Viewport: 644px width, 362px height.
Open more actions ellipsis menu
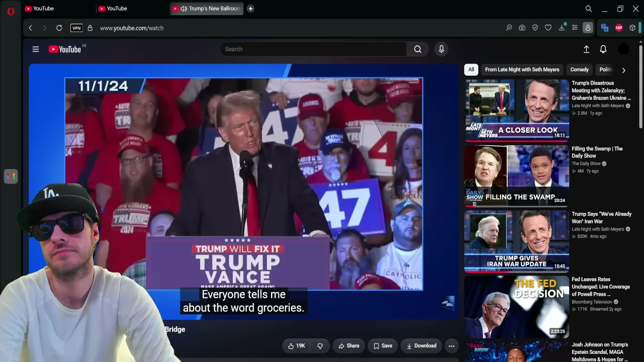[x=451, y=346]
